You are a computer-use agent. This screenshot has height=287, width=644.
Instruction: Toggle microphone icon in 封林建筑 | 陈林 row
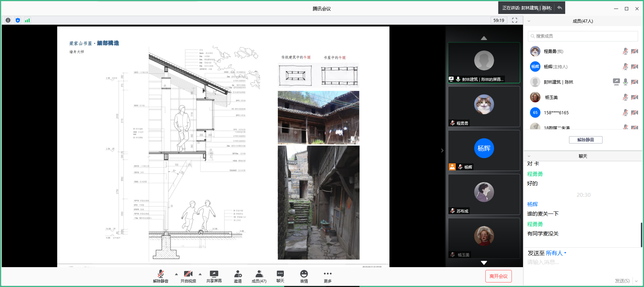(626, 82)
